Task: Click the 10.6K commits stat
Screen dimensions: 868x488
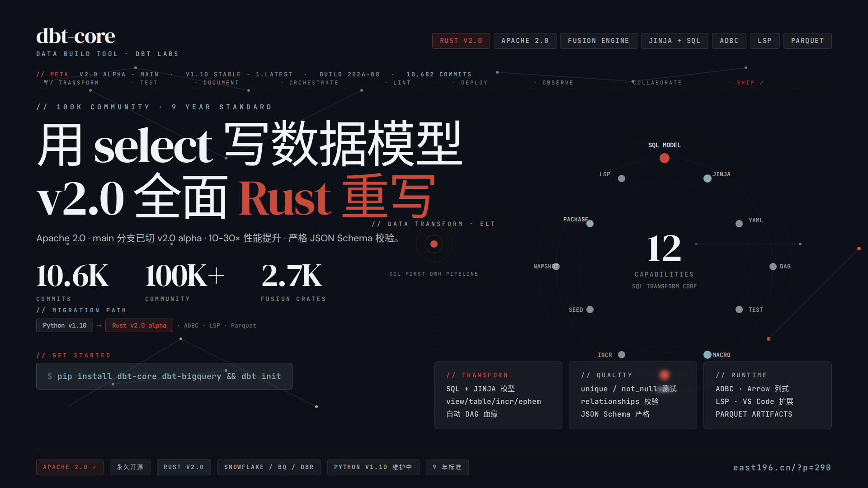Action: [72, 282]
